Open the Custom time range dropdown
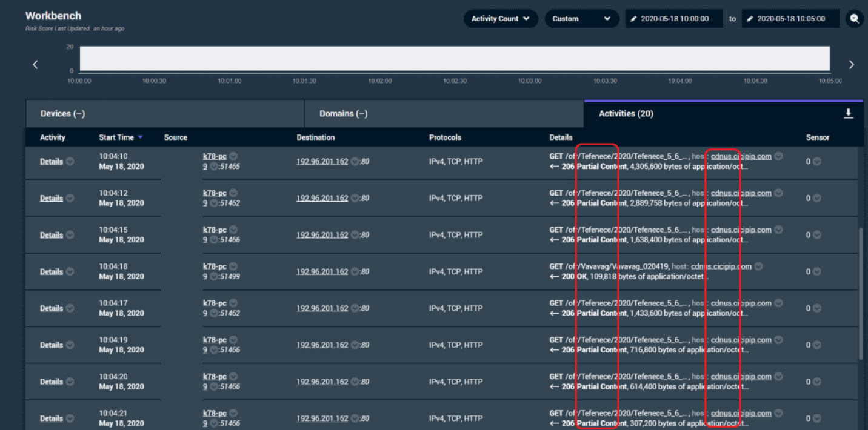Viewport: 868px width, 430px height. [582, 19]
